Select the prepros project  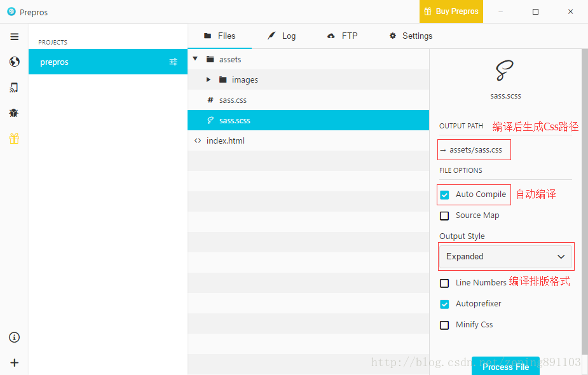point(108,62)
